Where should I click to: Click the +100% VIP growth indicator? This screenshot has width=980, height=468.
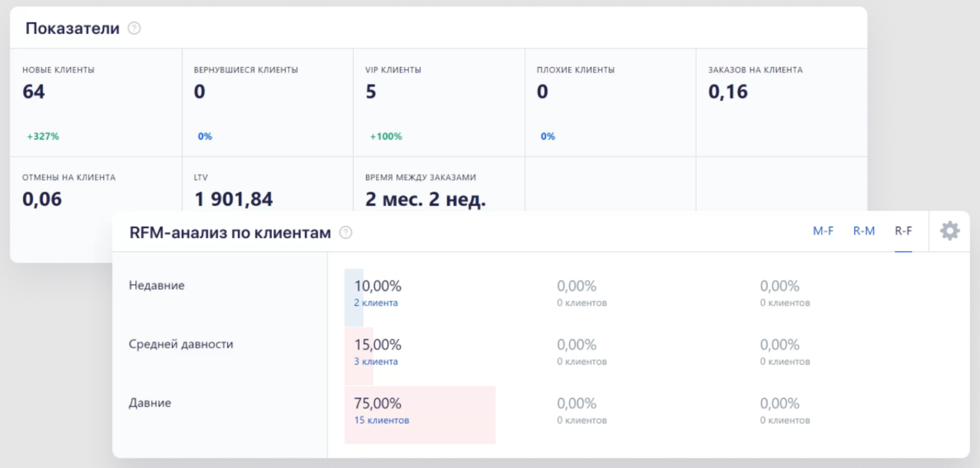pyautogui.click(x=386, y=136)
